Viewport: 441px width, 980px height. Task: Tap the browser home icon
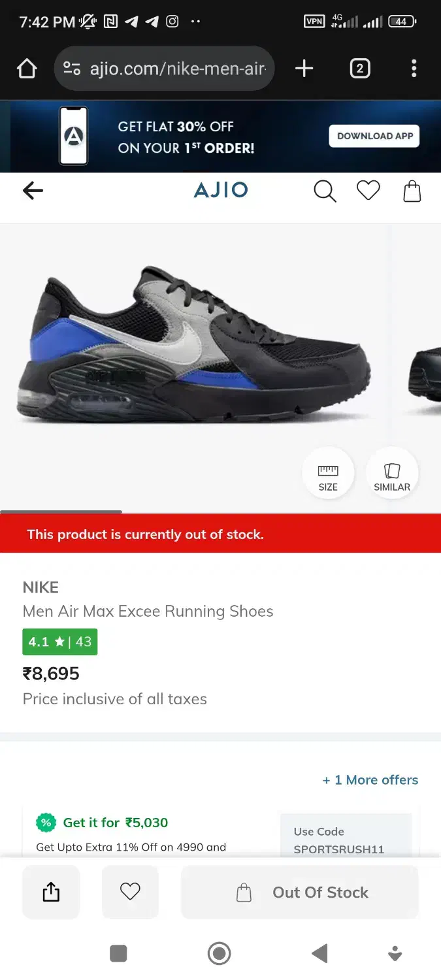coord(27,69)
